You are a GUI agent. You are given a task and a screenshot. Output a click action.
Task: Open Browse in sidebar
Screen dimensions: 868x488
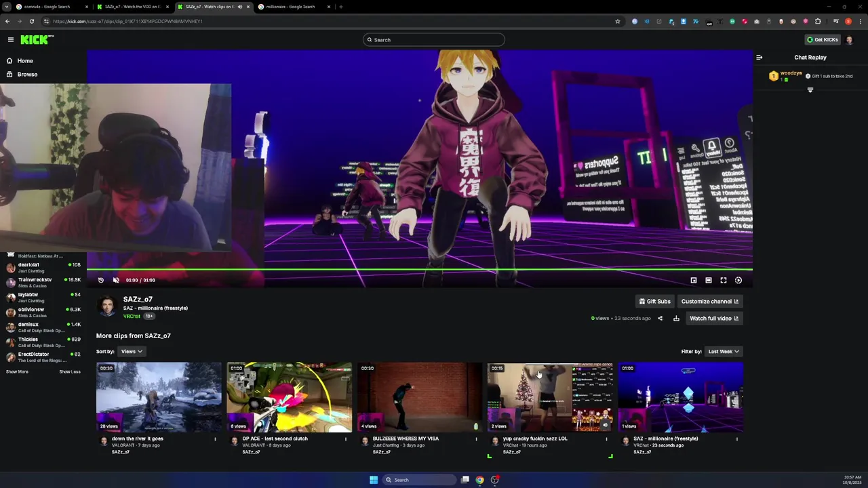(27, 75)
